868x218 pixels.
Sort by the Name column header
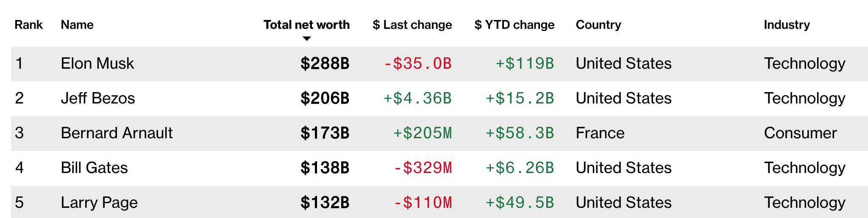[x=77, y=25]
